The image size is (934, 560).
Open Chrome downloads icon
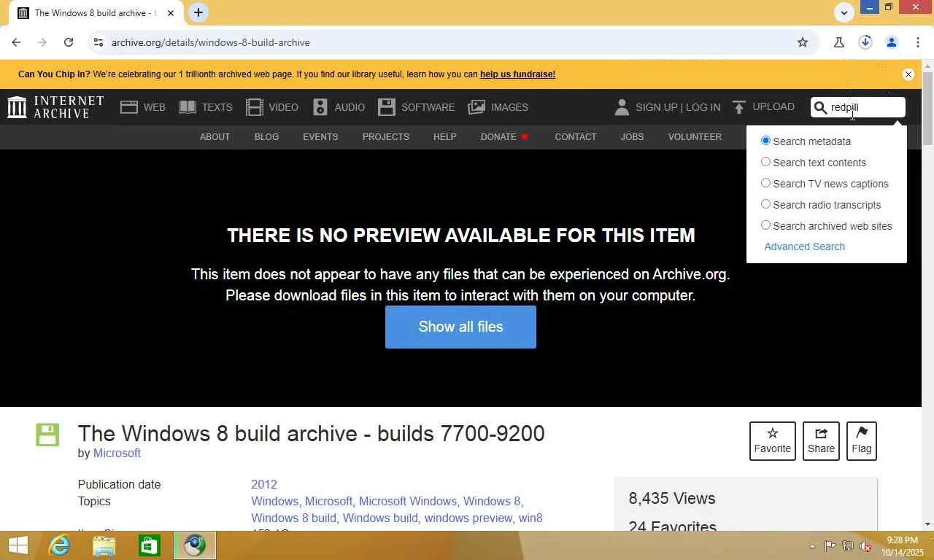[865, 42]
